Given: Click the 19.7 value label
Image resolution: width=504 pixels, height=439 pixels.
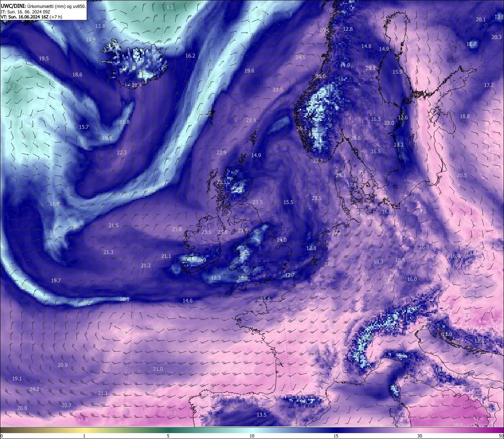Looking at the screenshot, I should point(56,281).
